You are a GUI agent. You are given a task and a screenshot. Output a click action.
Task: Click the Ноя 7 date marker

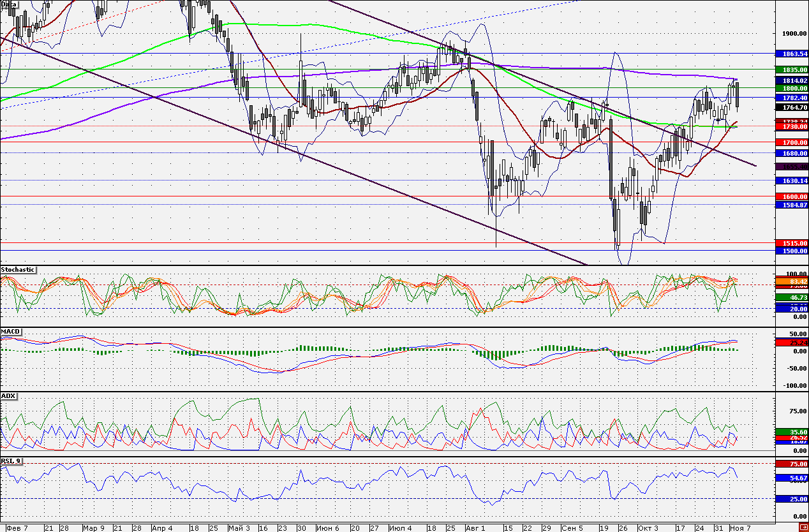(741, 528)
